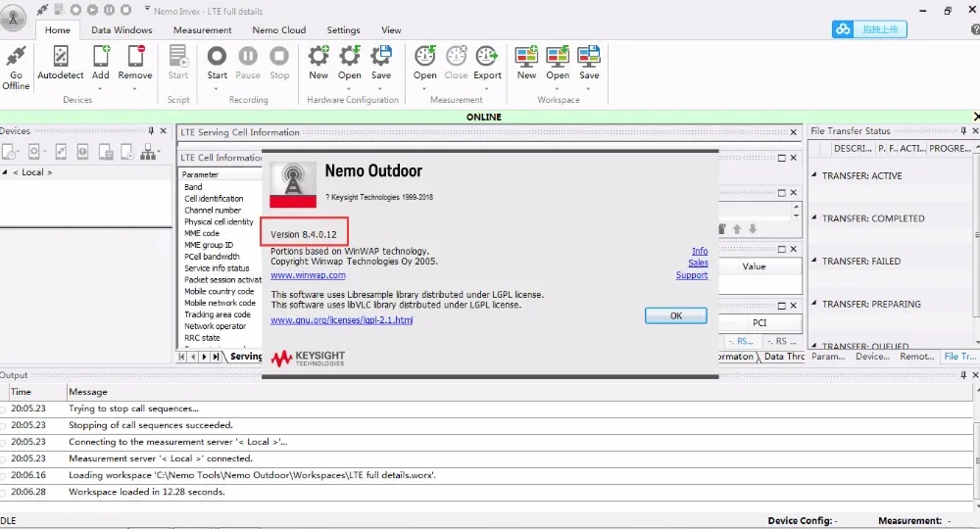980x529 pixels.
Task: Open a measurement file
Action: tap(425, 56)
